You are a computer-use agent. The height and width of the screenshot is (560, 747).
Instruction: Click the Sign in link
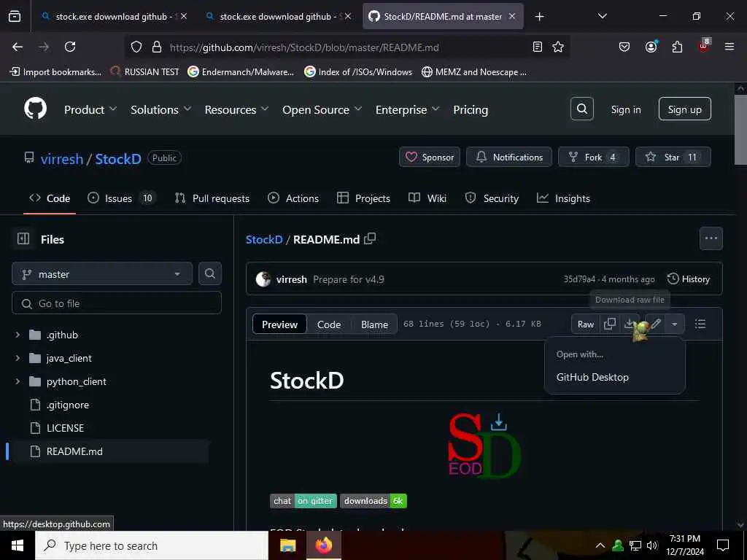coord(625,109)
